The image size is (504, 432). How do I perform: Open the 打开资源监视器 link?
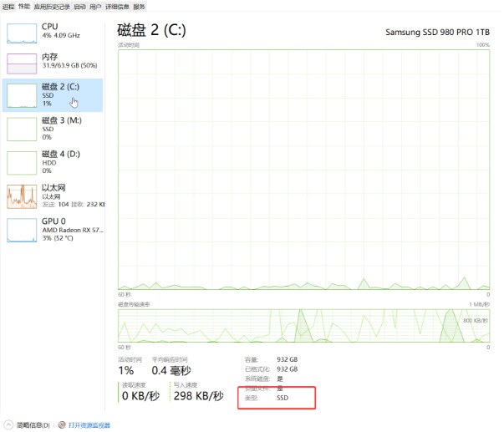coord(89,424)
